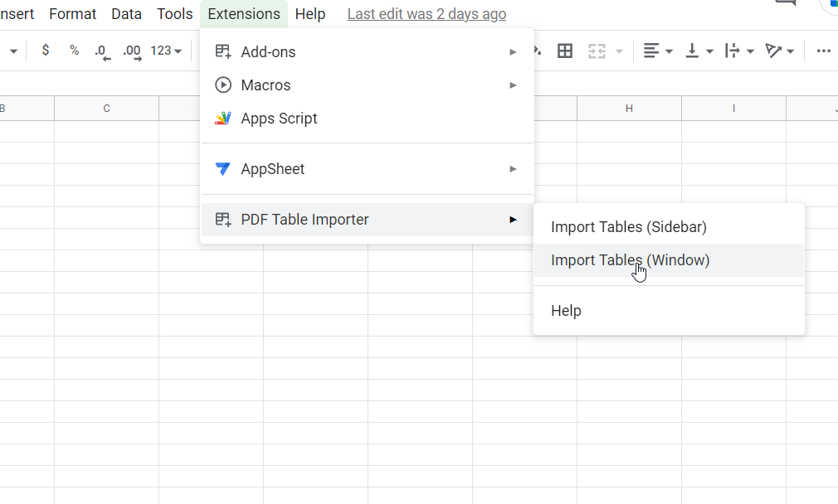The width and height of the screenshot is (838, 504).
Task: Click the Apps Script icon
Action: point(222,119)
